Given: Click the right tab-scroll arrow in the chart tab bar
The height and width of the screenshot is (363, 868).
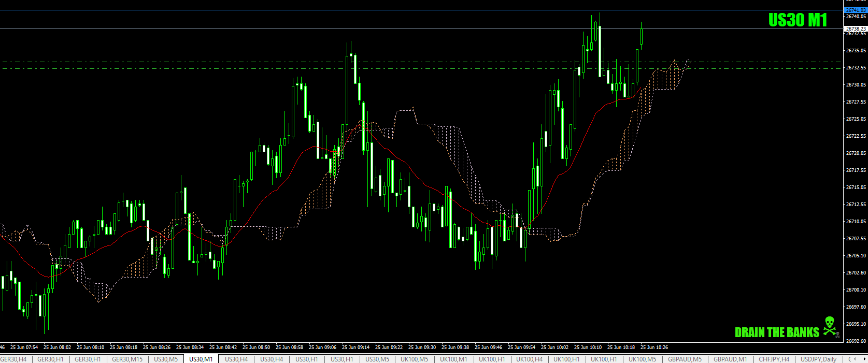Looking at the screenshot, I should 863,359.
